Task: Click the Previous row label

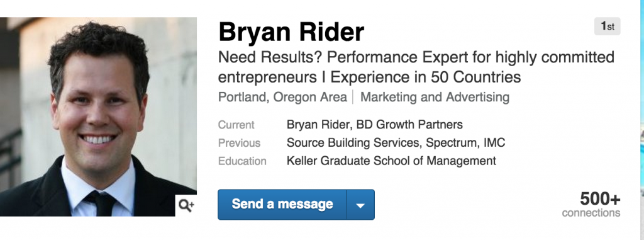Action: 239,142
